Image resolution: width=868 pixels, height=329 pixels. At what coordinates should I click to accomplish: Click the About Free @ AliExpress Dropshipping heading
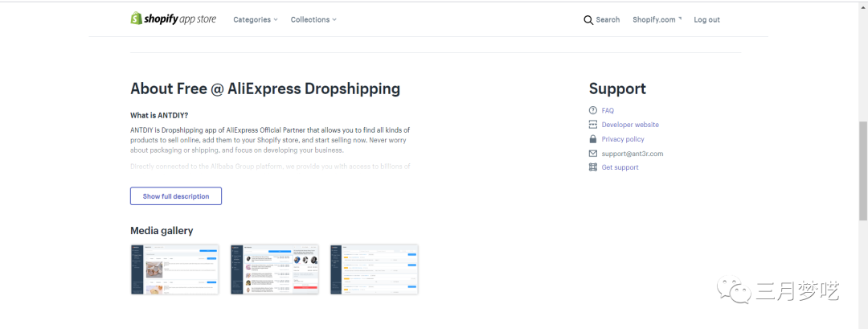coord(265,88)
